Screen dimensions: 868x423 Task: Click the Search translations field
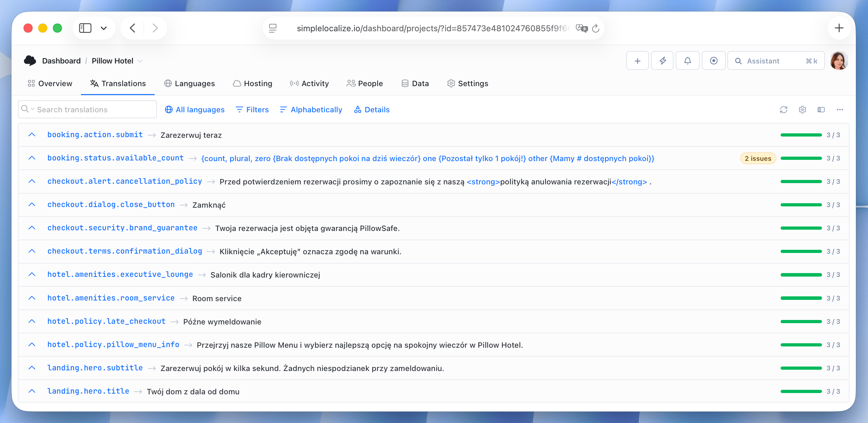(87, 109)
